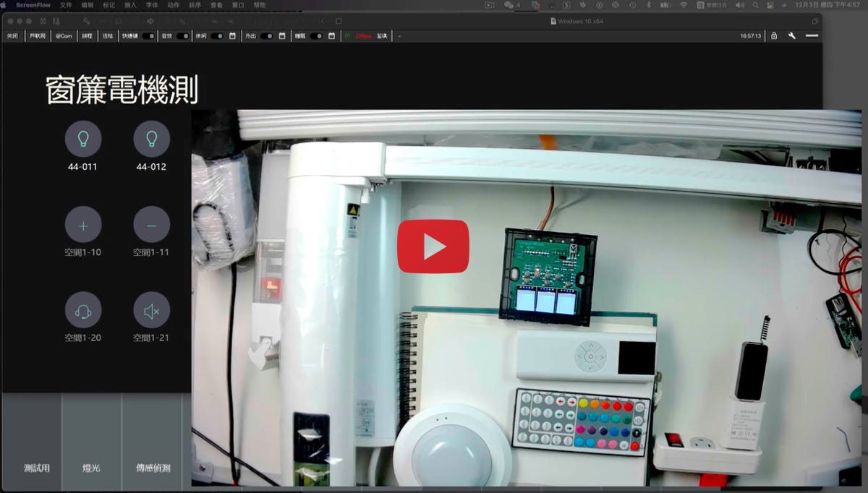Click the 16:57:13 clock in the toolbar

[x=751, y=35]
